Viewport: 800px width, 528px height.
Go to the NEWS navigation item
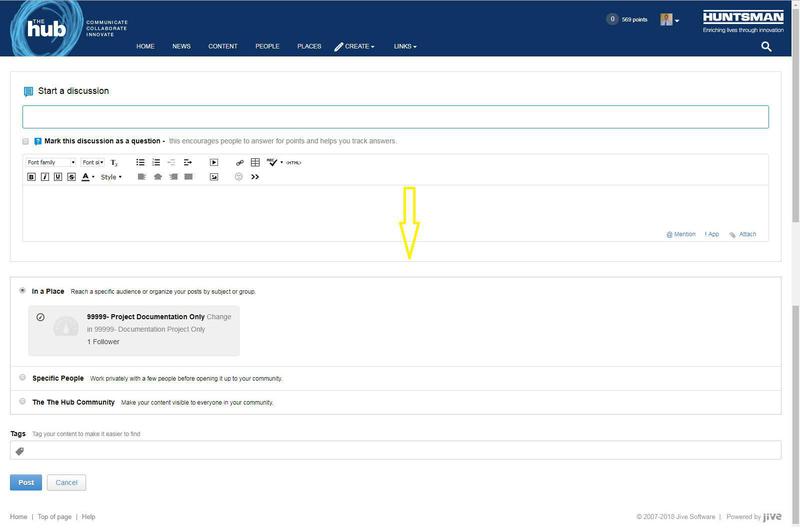tap(181, 46)
